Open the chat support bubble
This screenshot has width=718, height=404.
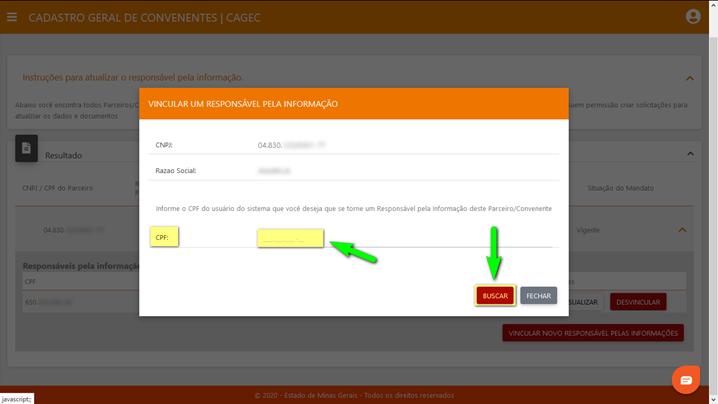pyautogui.click(x=685, y=380)
